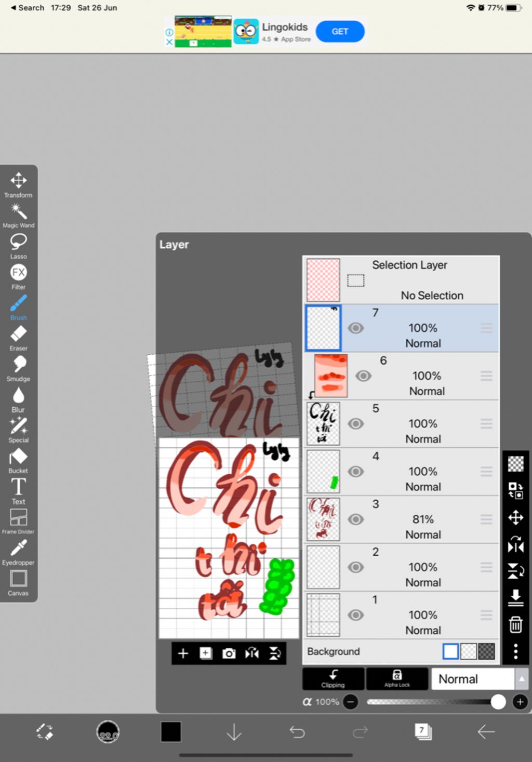Select layer 2 row
The width and height of the screenshot is (532, 762).
pyautogui.click(x=401, y=567)
